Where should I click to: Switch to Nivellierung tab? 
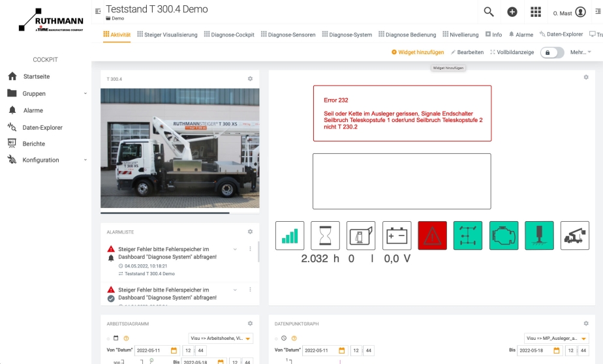click(x=461, y=35)
